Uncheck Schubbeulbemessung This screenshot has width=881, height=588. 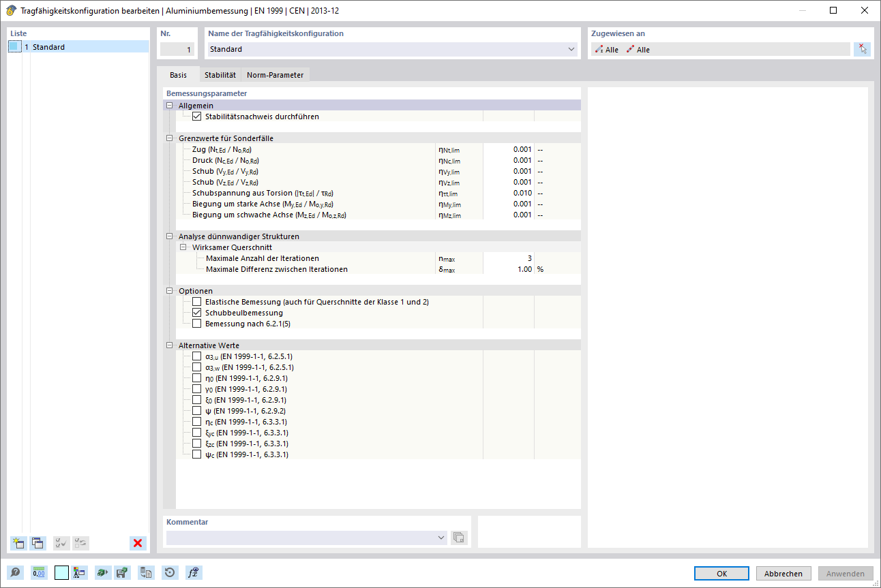click(x=197, y=313)
